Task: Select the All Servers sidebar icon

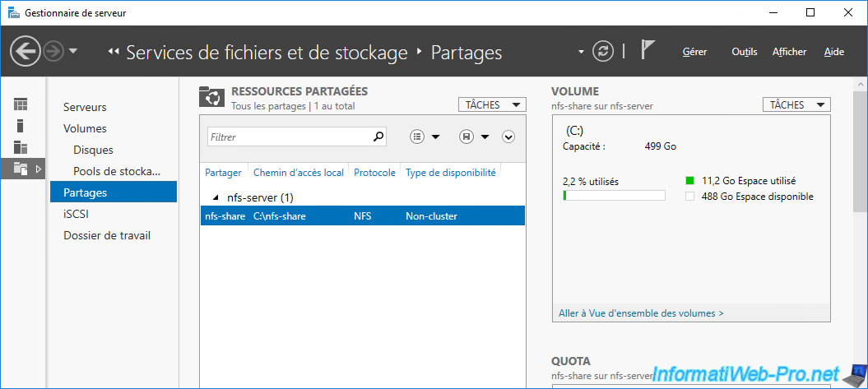Action: pyautogui.click(x=21, y=148)
